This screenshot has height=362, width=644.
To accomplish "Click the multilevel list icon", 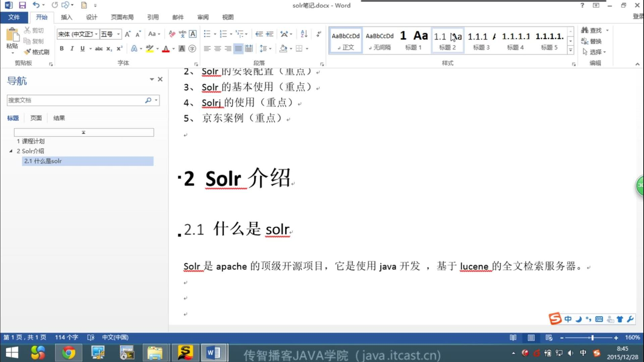I will [x=239, y=34].
